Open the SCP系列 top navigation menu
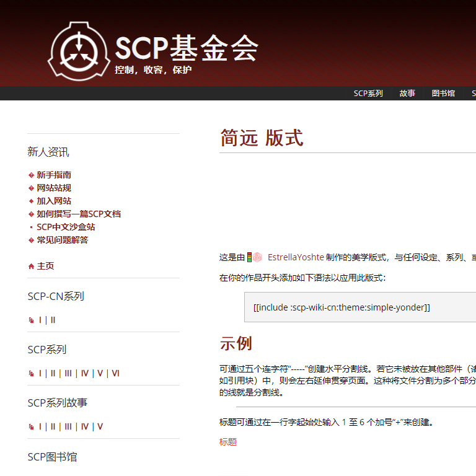 click(368, 94)
